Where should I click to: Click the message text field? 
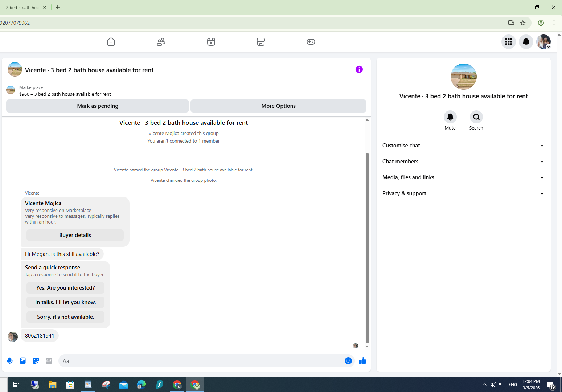pyautogui.click(x=201, y=361)
